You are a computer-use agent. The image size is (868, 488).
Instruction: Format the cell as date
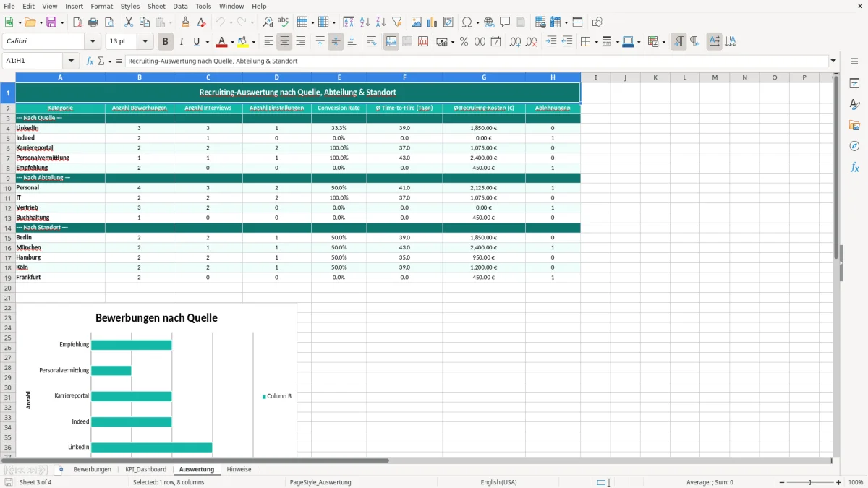click(x=496, y=42)
